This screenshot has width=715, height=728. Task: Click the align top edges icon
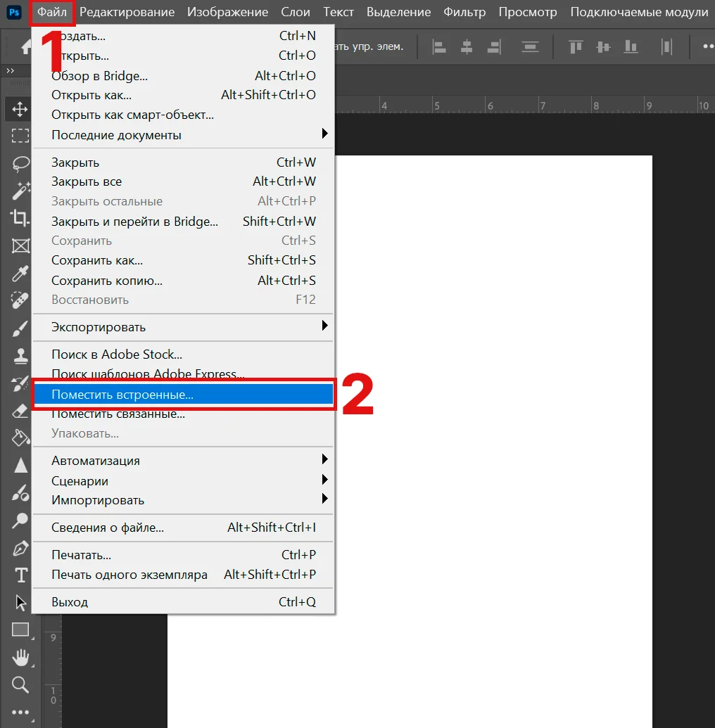576,47
